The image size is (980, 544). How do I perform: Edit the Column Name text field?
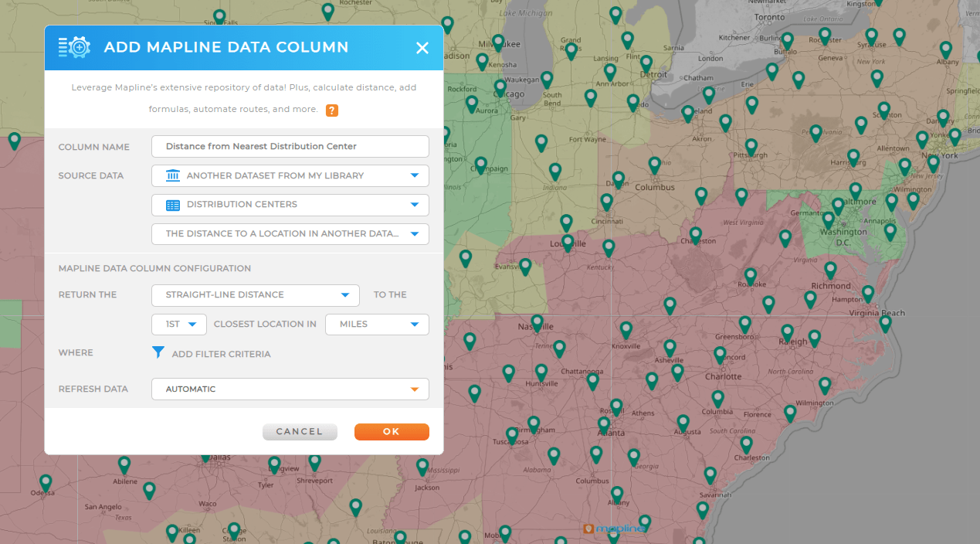(x=290, y=146)
